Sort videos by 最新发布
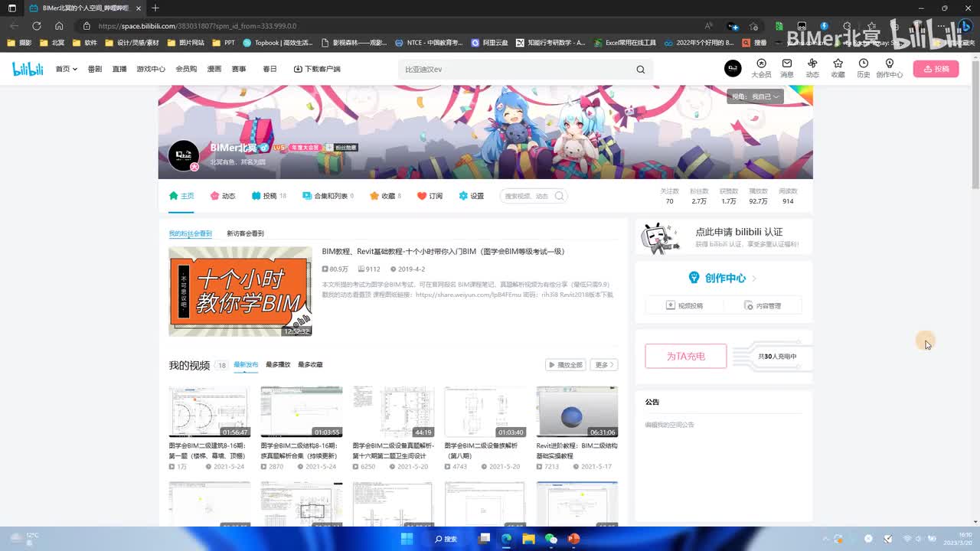Image resolution: width=980 pixels, height=551 pixels. pyautogui.click(x=246, y=365)
